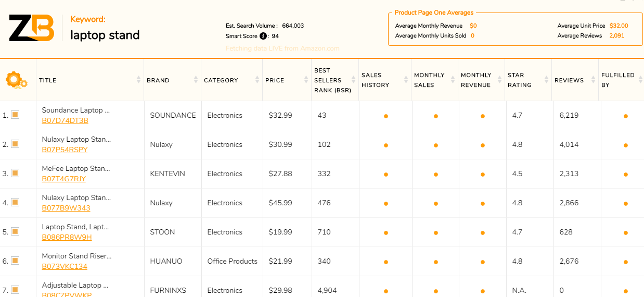Click Sales History dot for Soundance row

(x=385, y=116)
